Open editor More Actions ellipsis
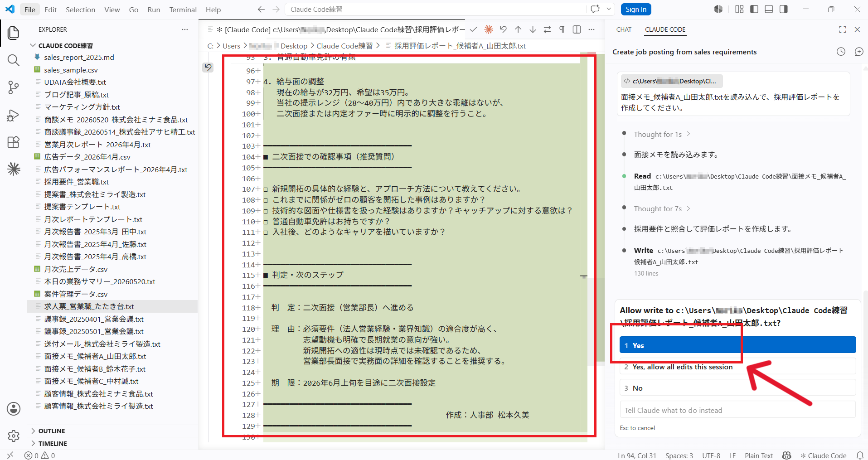 pyautogui.click(x=592, y=29)
